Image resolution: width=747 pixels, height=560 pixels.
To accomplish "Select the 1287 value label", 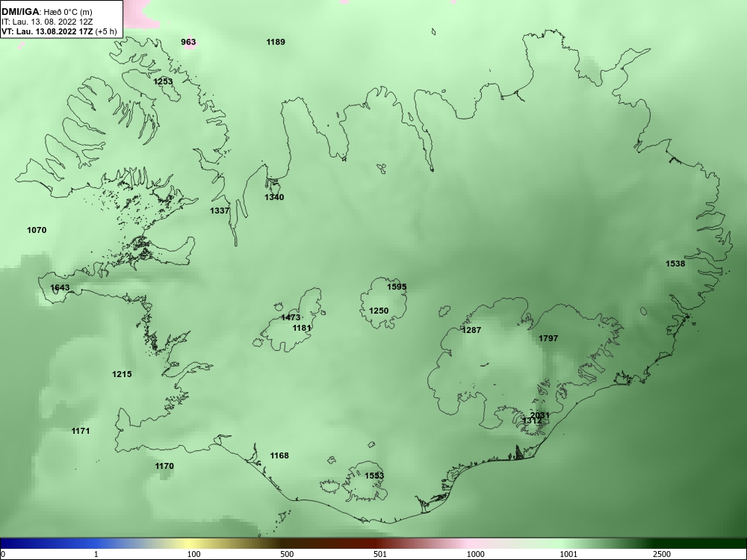I will click(x=471, y=329).
